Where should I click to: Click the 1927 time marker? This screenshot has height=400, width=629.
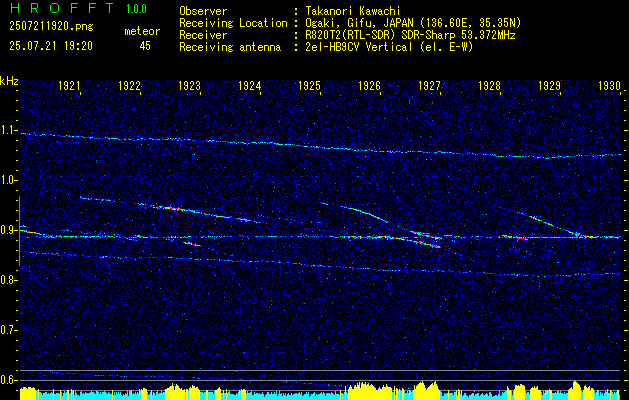pyautogui.click(x=429, y=86)
